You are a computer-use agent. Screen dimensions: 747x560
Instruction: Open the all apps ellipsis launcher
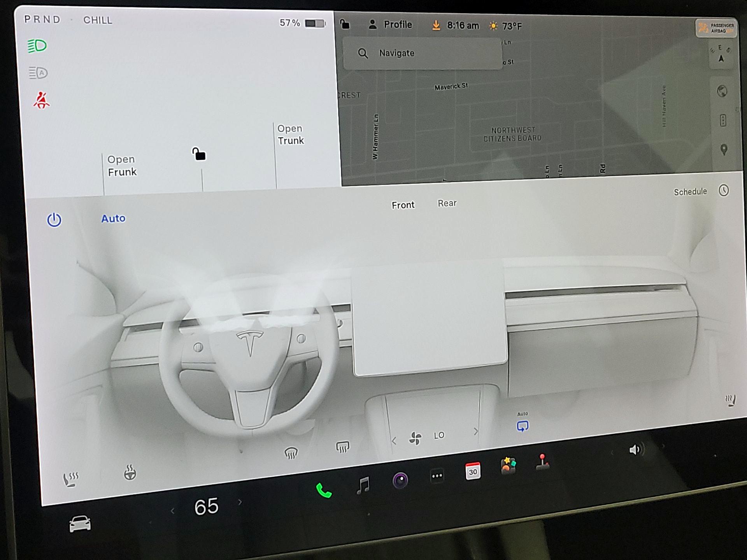437,476
